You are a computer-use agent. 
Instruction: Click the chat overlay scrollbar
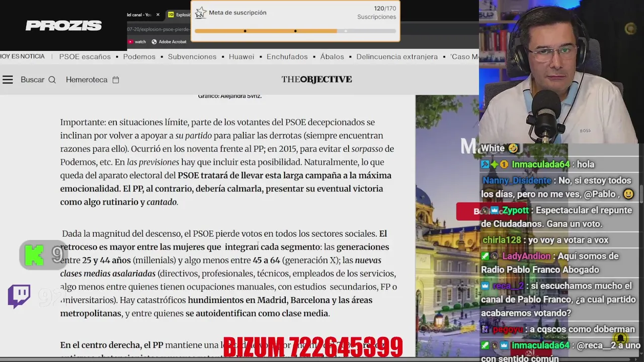click(x=641, y=193)
